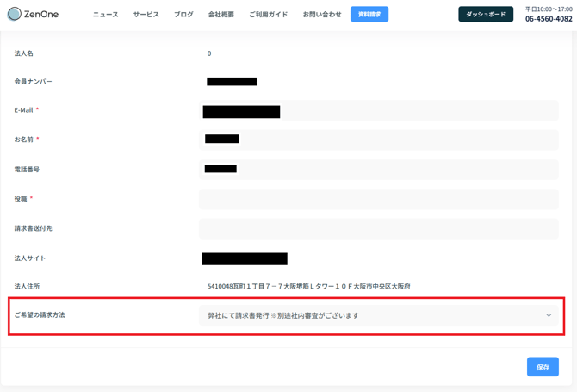Click the phone number 06-4560-4082

pos(549,19)
